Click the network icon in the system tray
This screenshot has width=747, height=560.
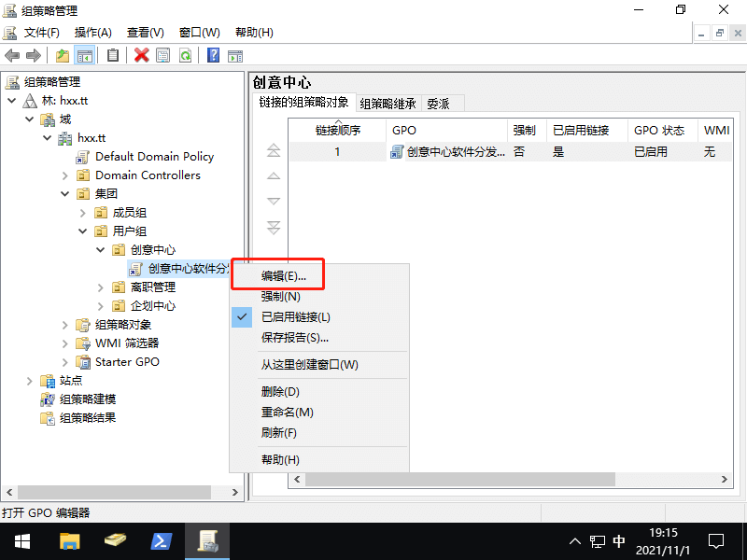coord(597,541)
